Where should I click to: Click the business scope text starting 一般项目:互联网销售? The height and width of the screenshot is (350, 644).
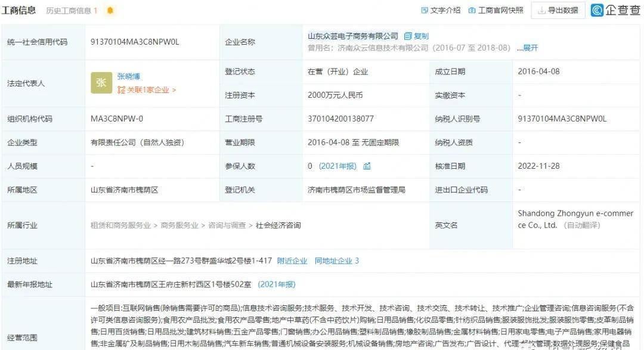(363, 326)
